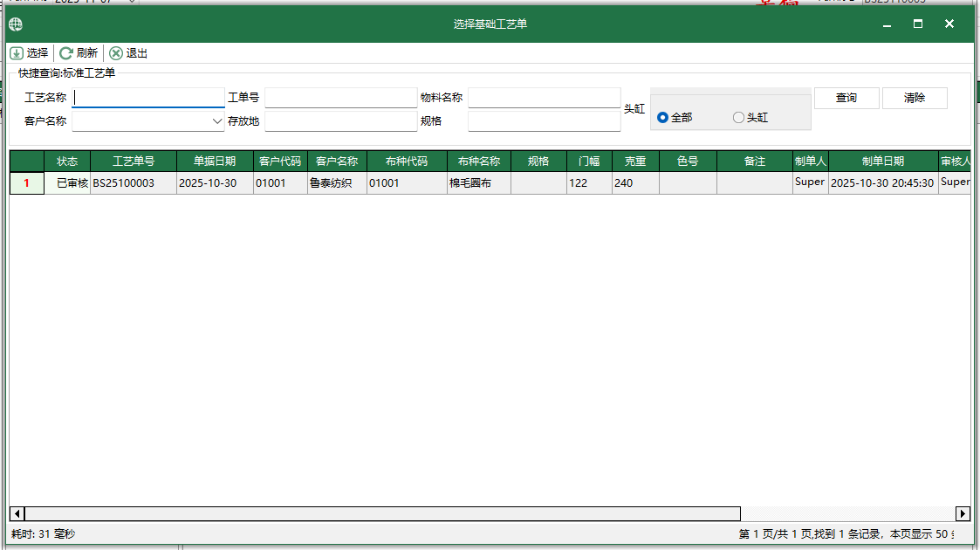
Task: Maximize the 选择基础工艺单 window
Action: pos(918,24)
